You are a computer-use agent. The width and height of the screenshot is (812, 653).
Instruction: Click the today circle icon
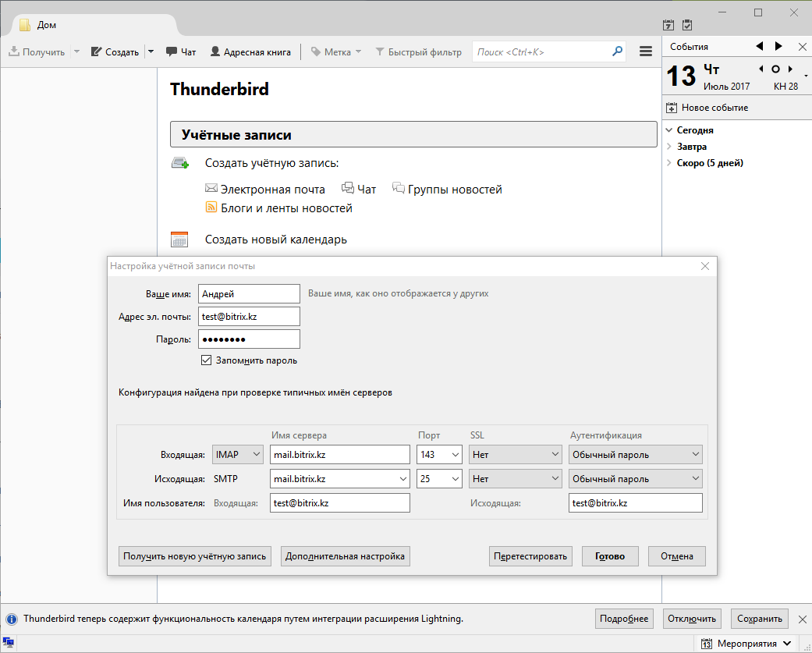point(775,69)
